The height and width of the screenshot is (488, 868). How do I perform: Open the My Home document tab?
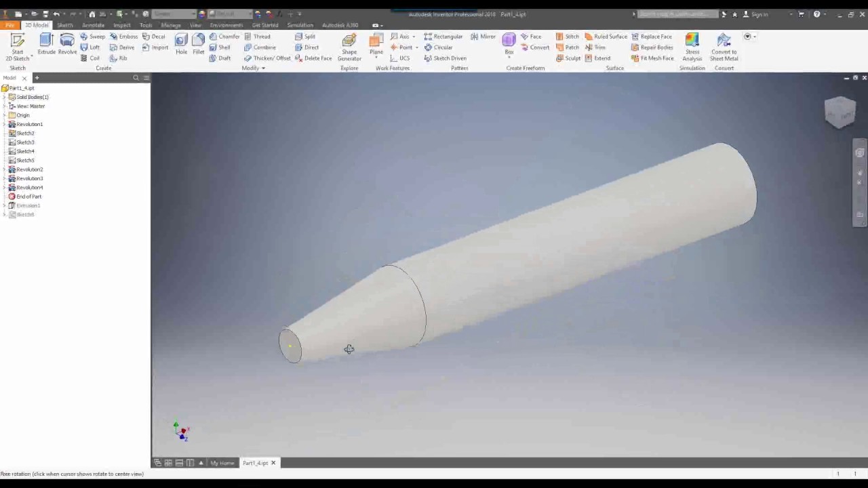pyautogui.click(x=222, y=463)
